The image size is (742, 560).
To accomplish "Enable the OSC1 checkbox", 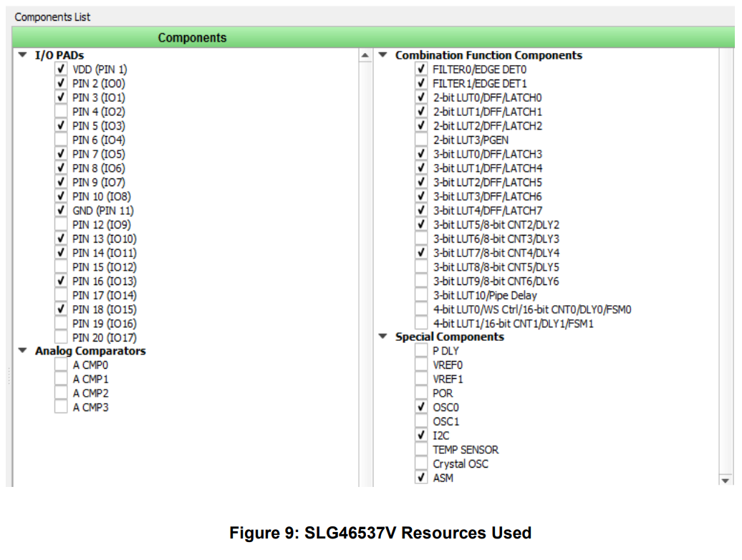I will tap(421, 421).
